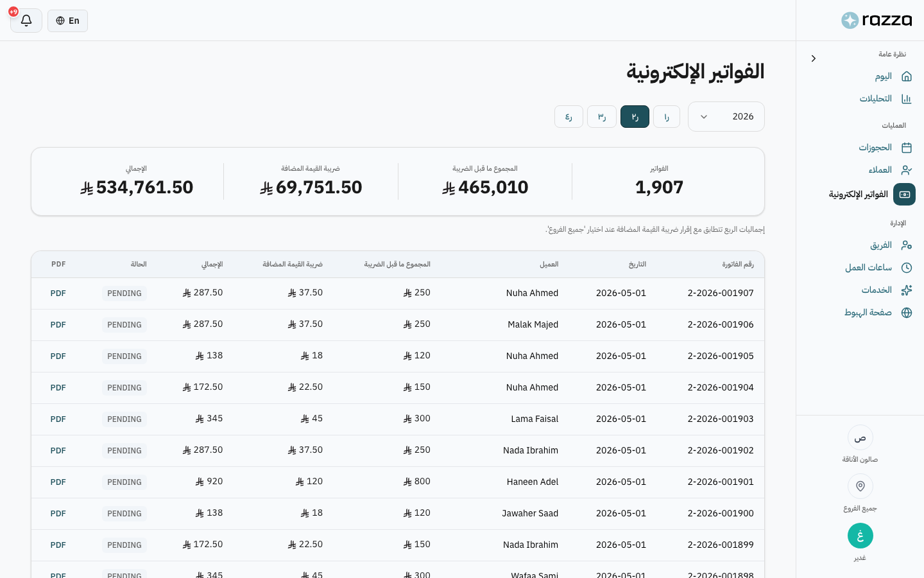924x578 pixels.
Task: Open the الفريق team icon
Action: click(x=907, y=245)
